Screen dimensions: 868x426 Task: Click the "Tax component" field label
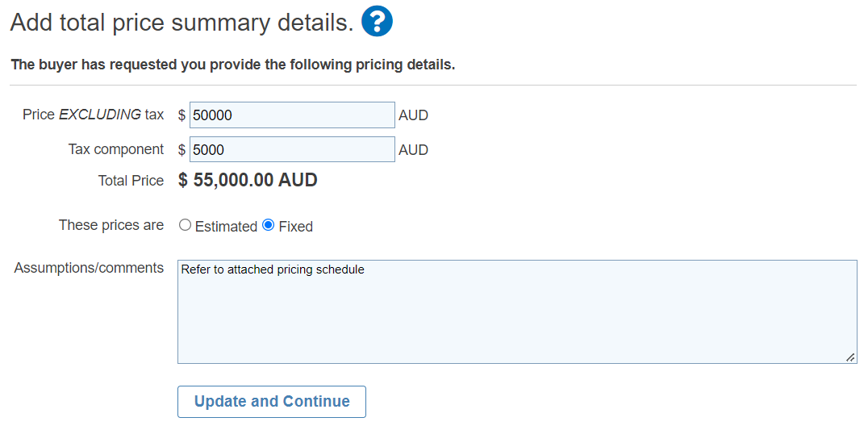116,149
